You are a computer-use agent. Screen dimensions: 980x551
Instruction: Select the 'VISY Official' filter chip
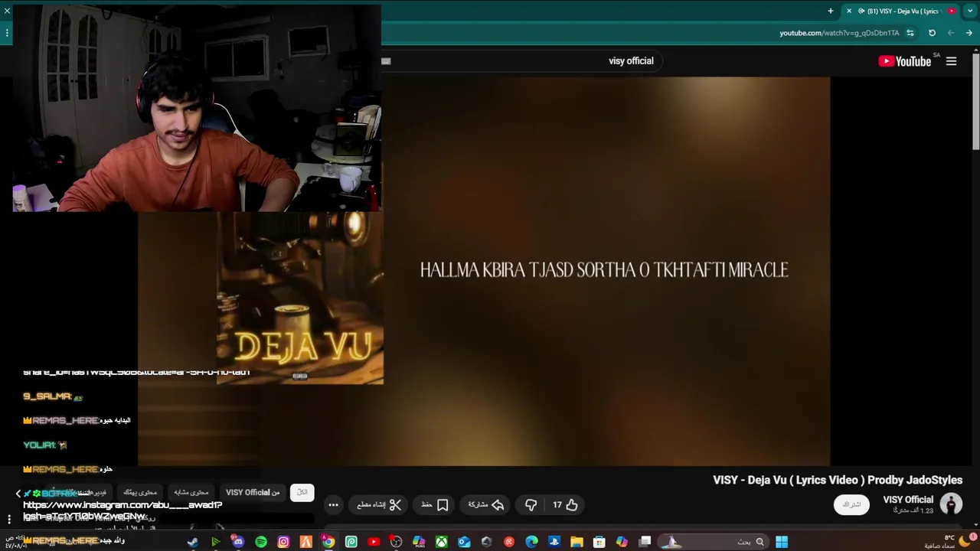click(x=253, y=492)
